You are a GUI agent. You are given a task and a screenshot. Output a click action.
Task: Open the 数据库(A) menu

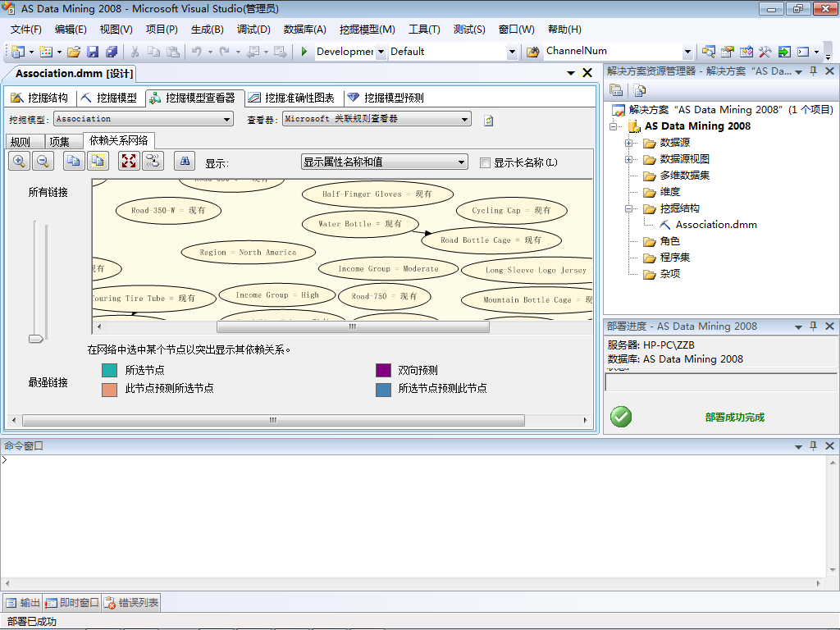coord(305,30)
